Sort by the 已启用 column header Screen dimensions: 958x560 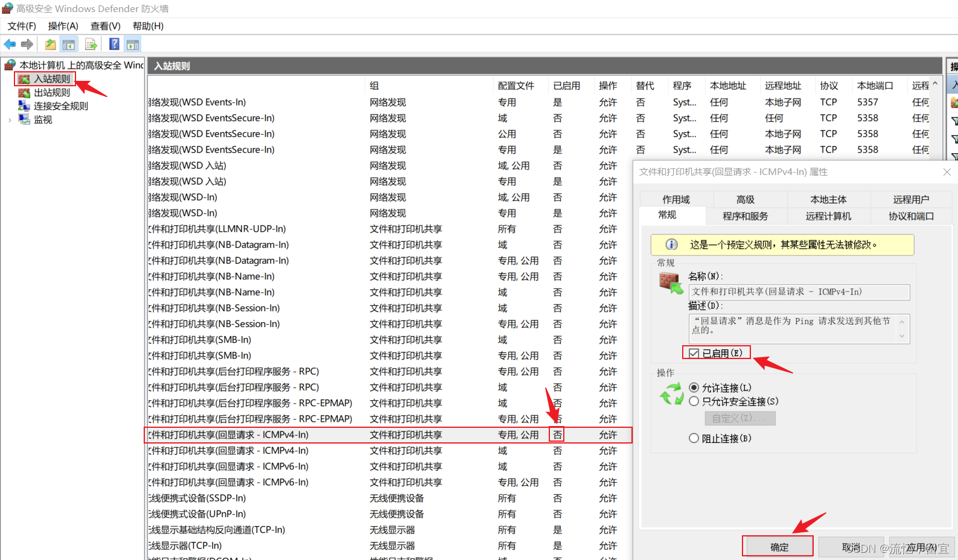coord(570,86)
